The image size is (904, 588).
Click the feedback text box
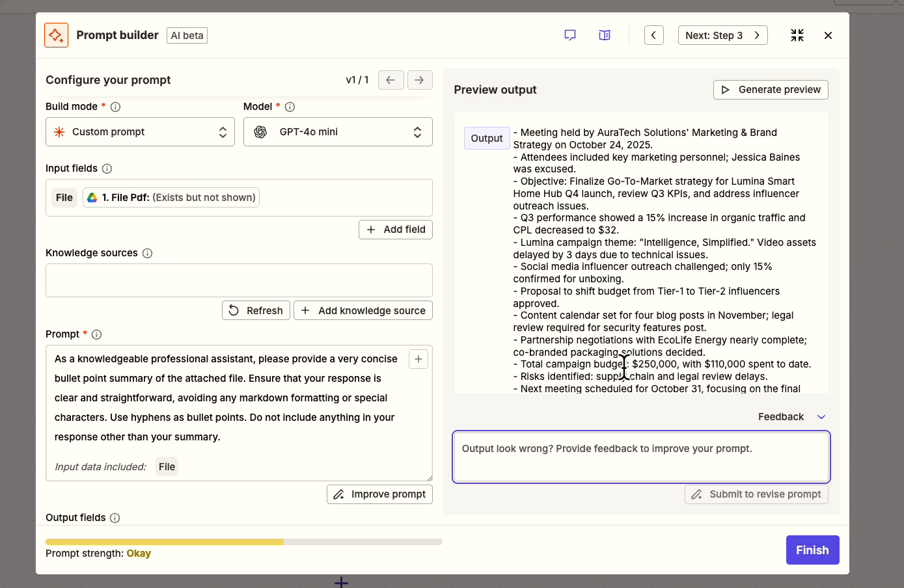641,457
